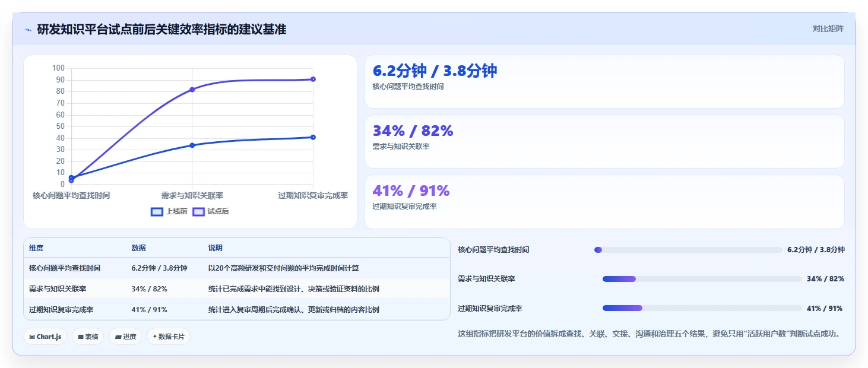Select 过期知识复审完成率 cell in the table

[x=75, y=310]
